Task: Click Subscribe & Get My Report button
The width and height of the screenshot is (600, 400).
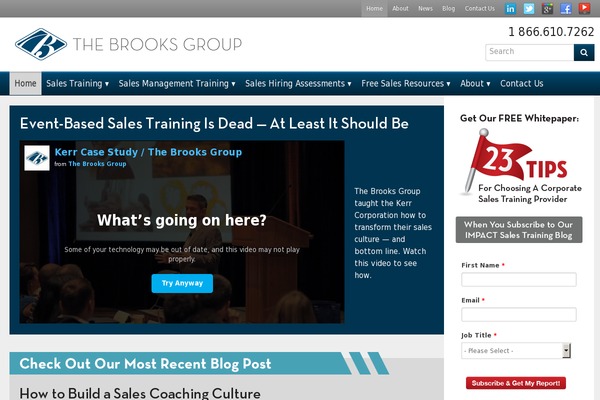Action: tap(515, 383)
